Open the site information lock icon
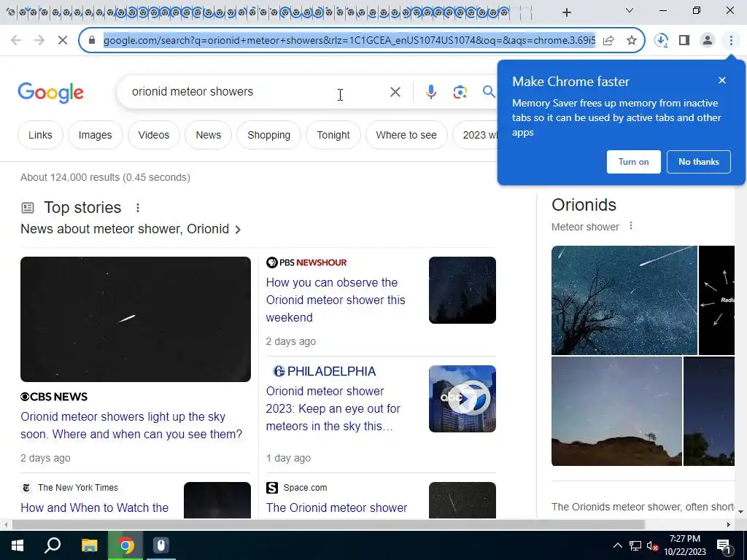Viewport: 747px width, 560px height. tap(92, 41)
